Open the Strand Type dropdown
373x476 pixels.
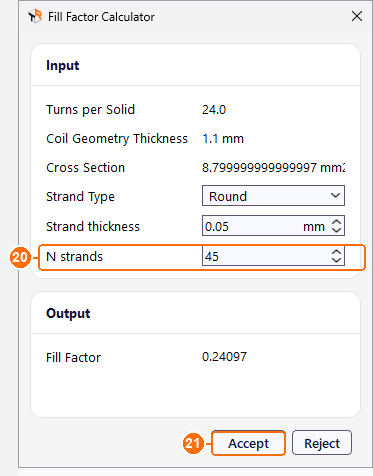273,196
